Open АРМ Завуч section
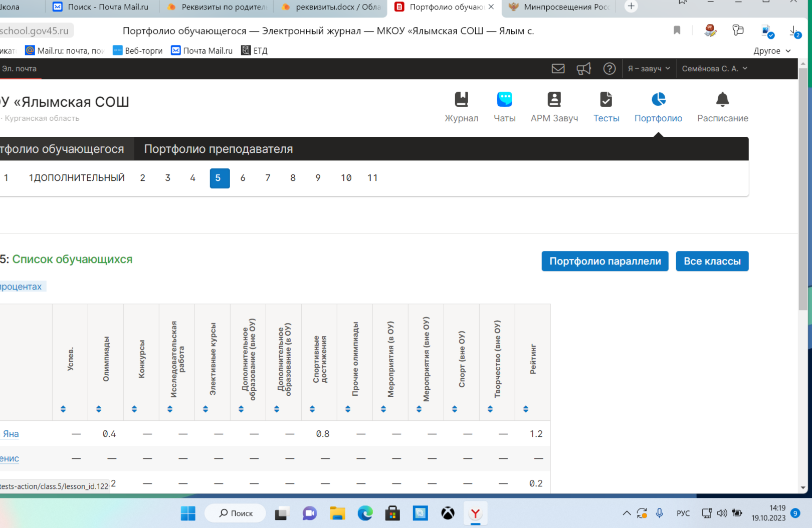 point(554,107)
